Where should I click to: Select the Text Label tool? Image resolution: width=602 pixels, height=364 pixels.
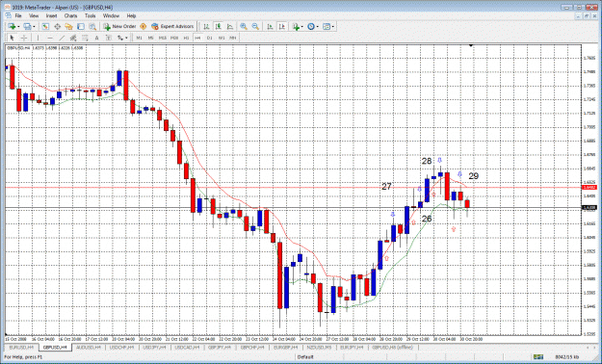pos(109,38)
